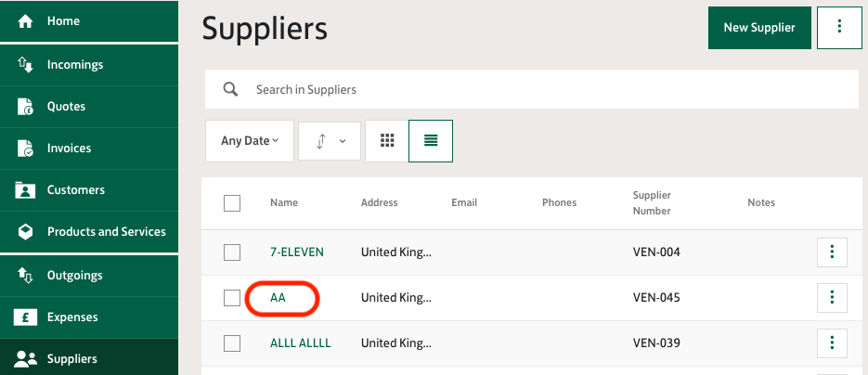Viewport: 868px width, 375px height.
Task: Click the Quotes document icon
Action: (x=25, y=106)
